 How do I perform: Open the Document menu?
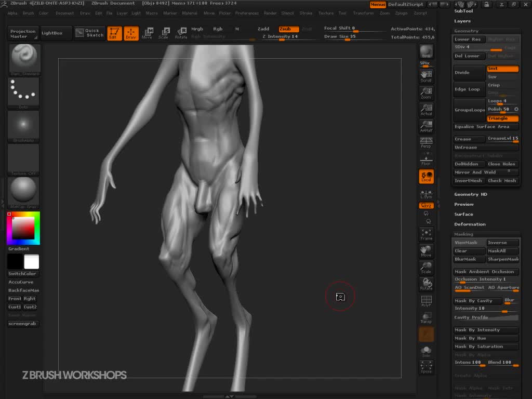pyautogui.click(x=64, y=13)
